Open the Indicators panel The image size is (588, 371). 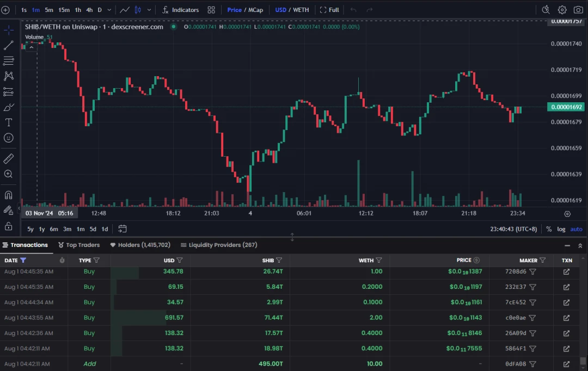180,10
